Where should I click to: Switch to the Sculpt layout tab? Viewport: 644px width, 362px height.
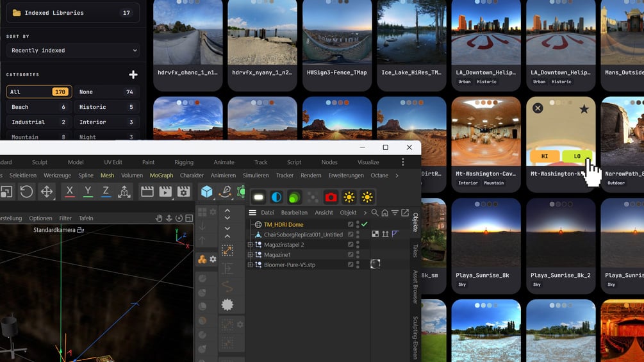click(x=40, y=162)
